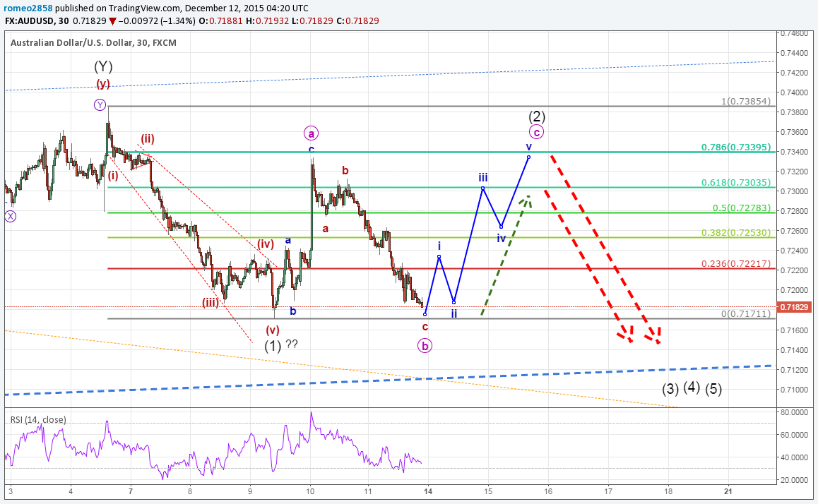The image size is (818, 504).
Task: Click the blue ii projection label
Action: 454,313
